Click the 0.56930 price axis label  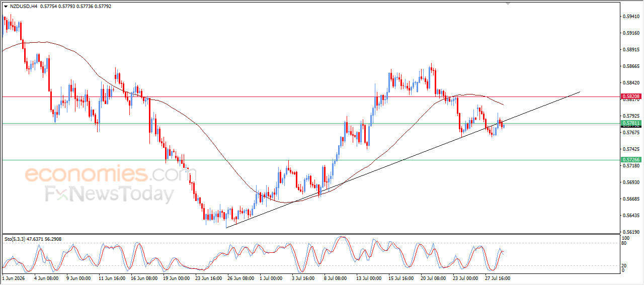pyautogui.click(x=631, y=182)
